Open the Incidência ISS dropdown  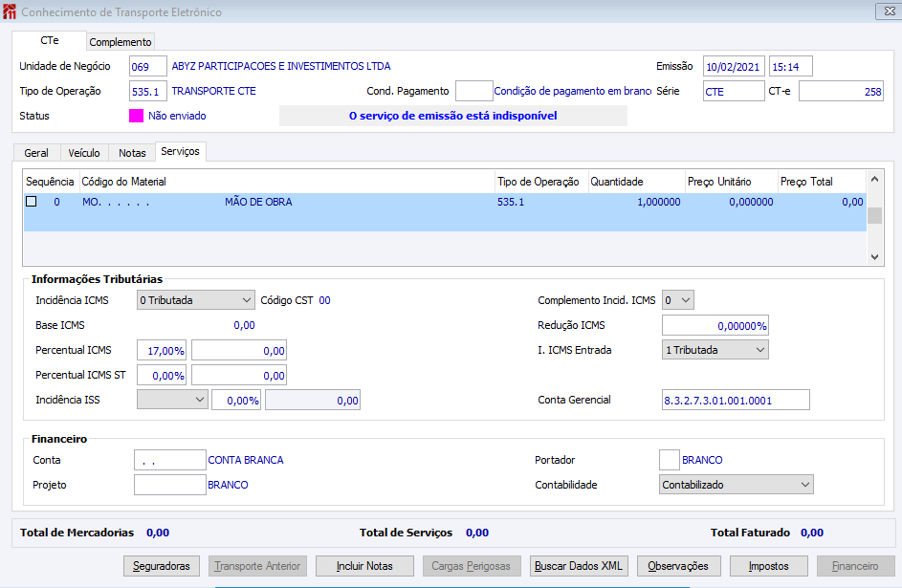172,400
